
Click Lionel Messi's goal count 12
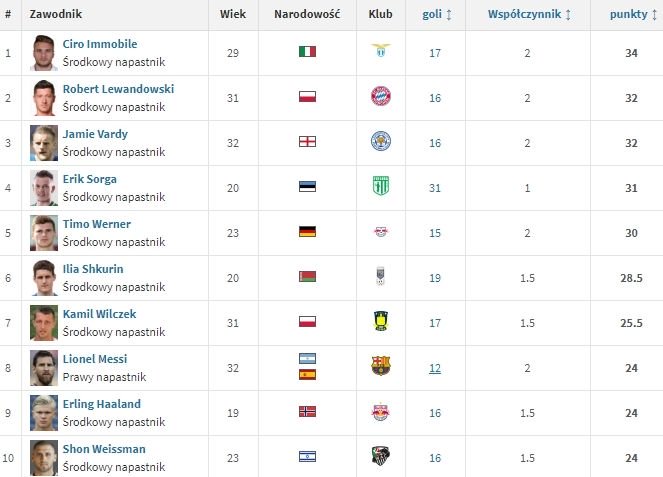tap(435, 367)
